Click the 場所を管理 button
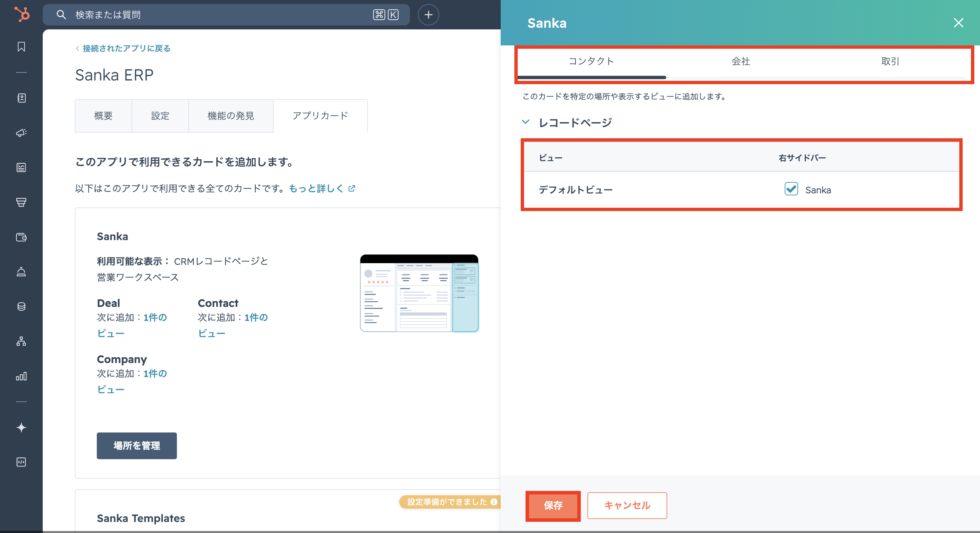Viewport: 980px width, 533px height. coord(137,446)
